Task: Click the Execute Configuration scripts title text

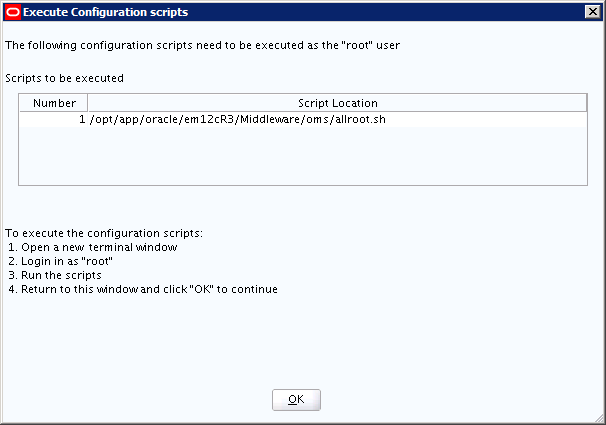Action: (x=106, y=12)
